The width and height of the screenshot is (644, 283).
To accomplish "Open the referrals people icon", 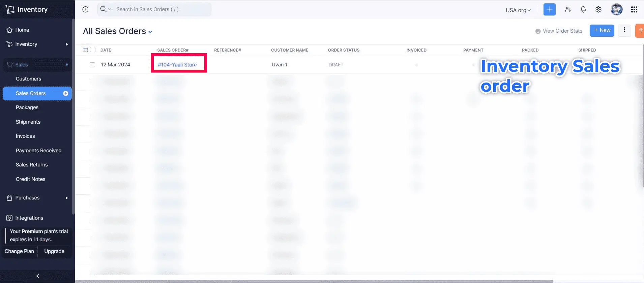I will pyautogui.click(x=568, y=9).
